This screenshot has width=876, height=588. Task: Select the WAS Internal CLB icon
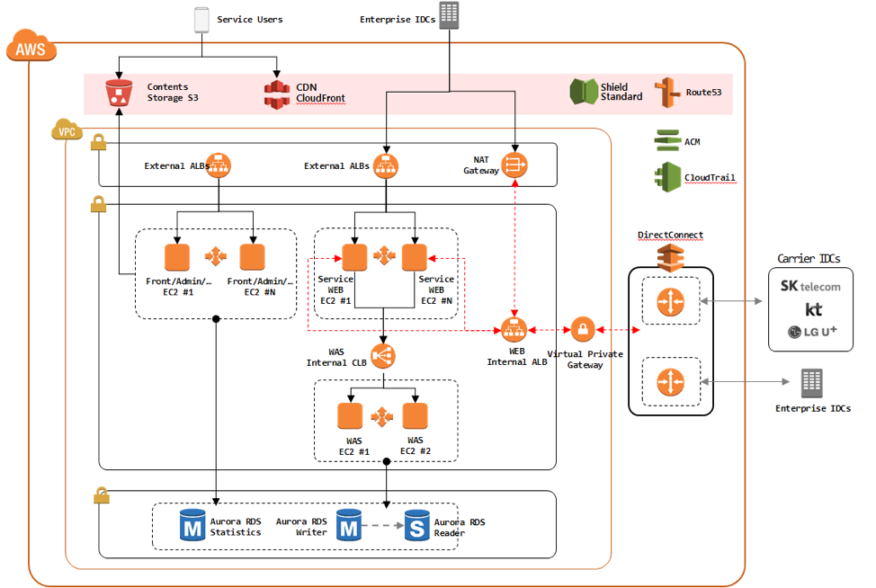coord(382,357)
